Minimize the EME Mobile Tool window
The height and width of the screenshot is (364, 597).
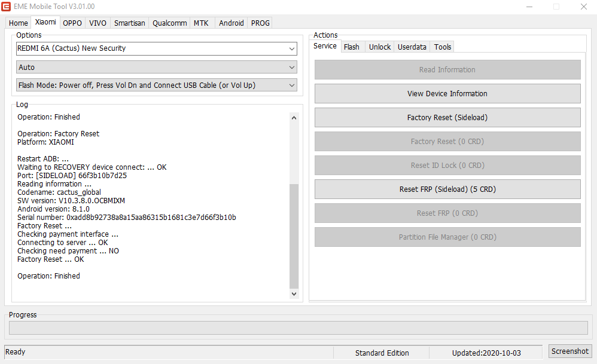[529, 7]
